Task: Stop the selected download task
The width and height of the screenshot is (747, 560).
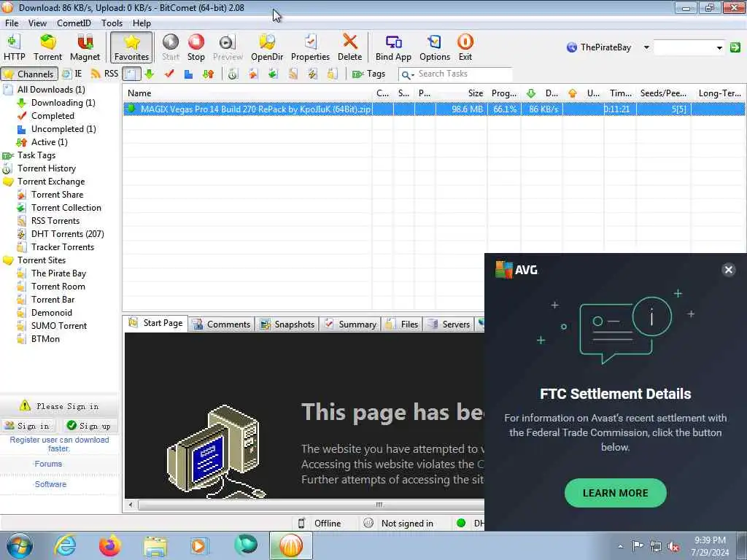Action: (196, 47)
